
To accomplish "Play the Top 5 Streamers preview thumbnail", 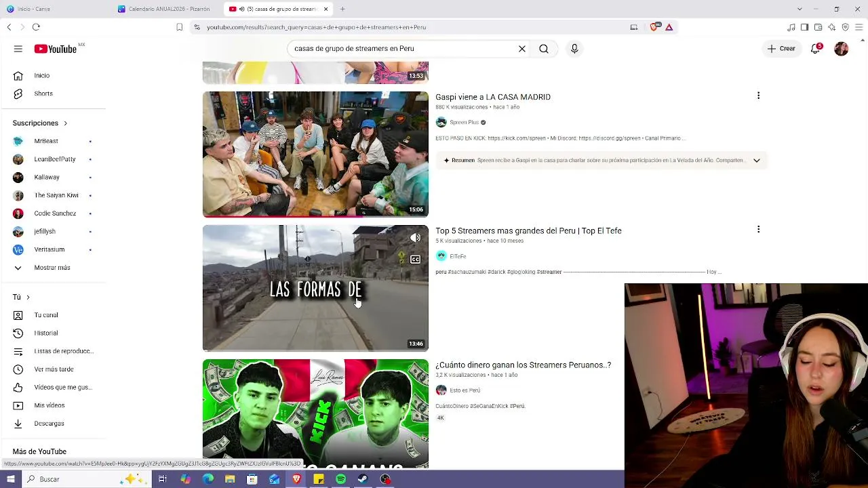I will (x=315, y=288).
